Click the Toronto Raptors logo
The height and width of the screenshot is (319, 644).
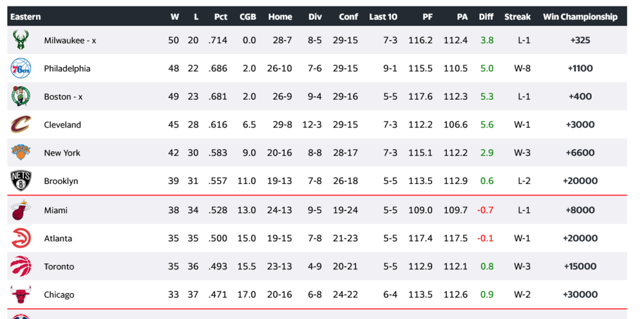click(20, 266)
